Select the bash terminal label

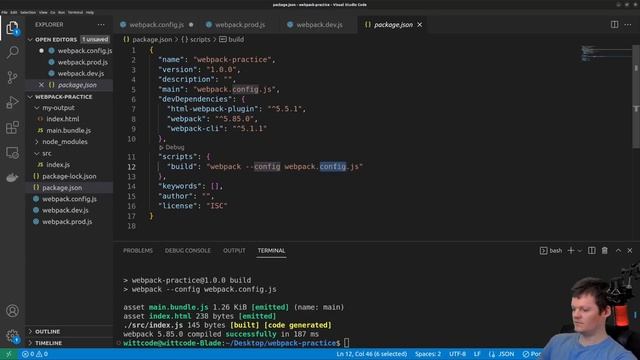pyautogui.click(x=551, y=250)
